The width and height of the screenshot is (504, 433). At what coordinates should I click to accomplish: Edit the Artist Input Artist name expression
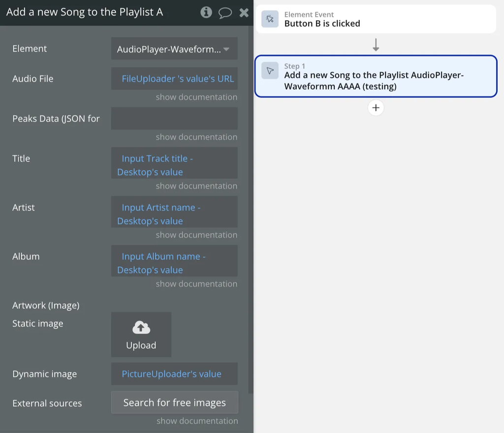pyautogui.click(x=174, y=214)
